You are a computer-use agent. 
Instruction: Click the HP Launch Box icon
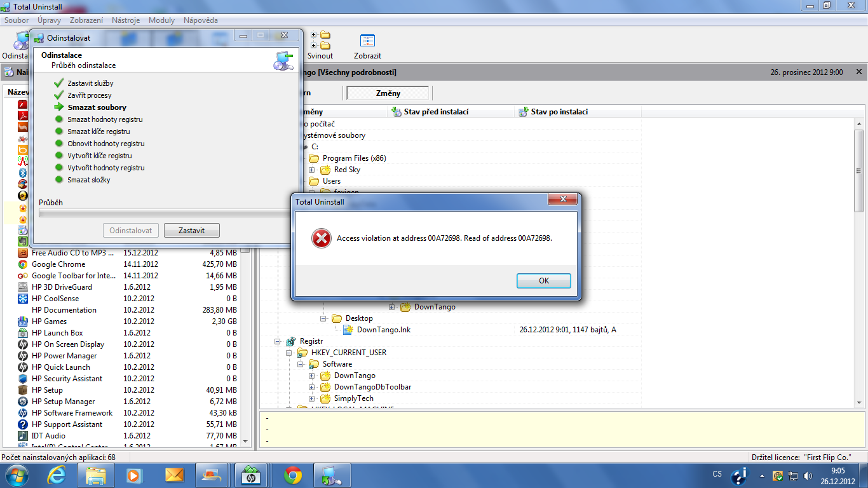(x=22, y=333)
